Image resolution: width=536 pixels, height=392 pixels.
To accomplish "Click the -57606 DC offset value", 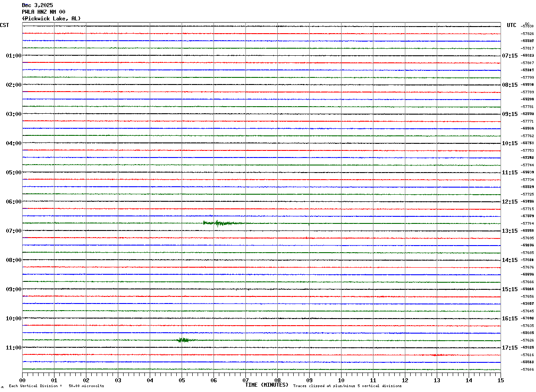I will 528,369.
